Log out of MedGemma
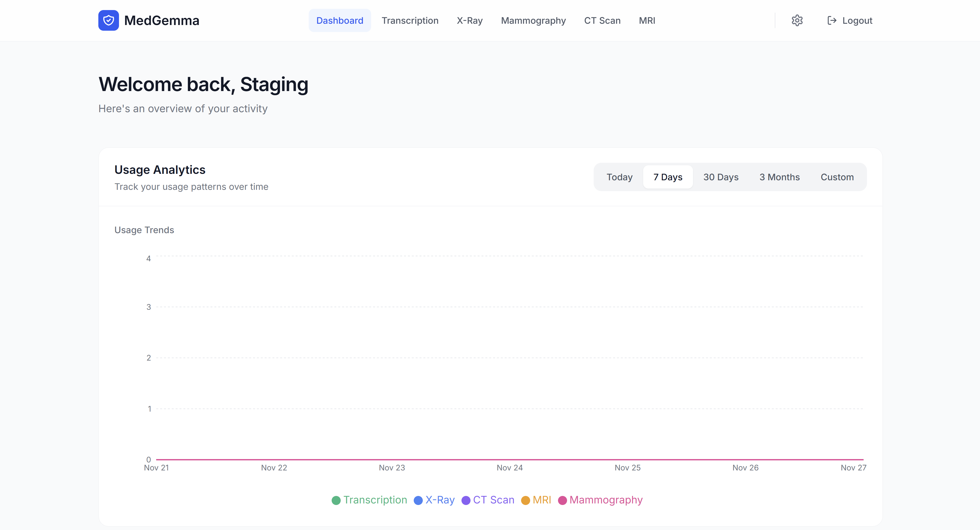 850,20
